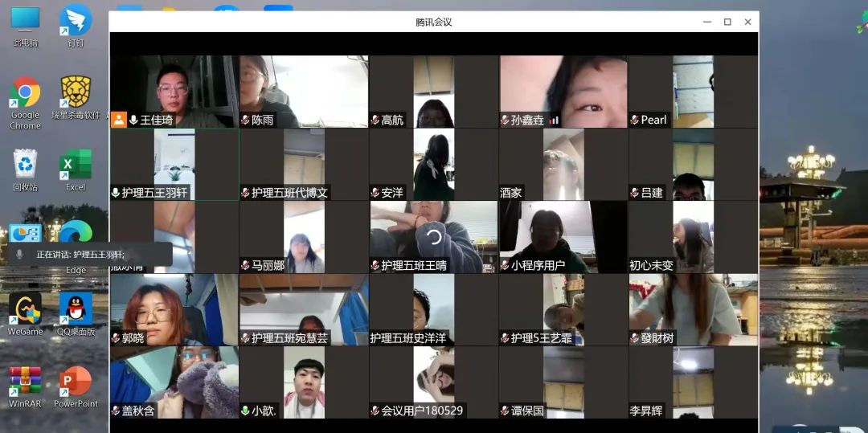Maximize the 腾讯会议 window
This screenshot has width=868, height=433.
727,22
